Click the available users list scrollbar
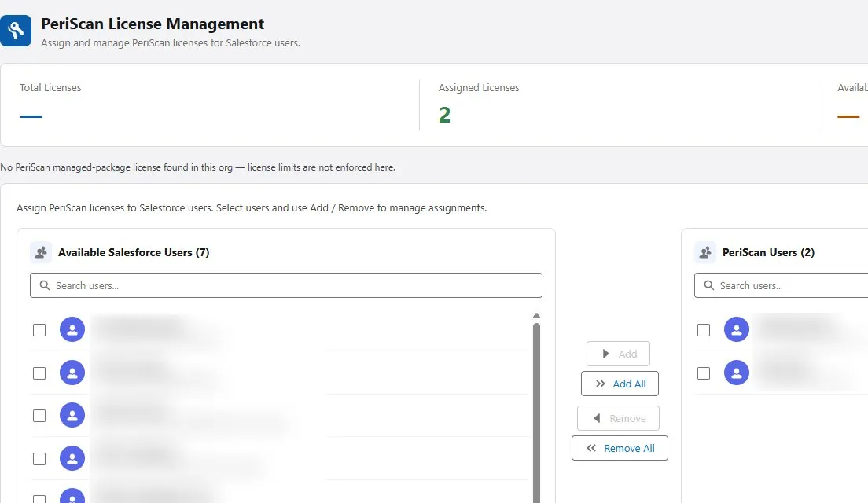Viewport: 868px width, 503px height. [536, 413]
